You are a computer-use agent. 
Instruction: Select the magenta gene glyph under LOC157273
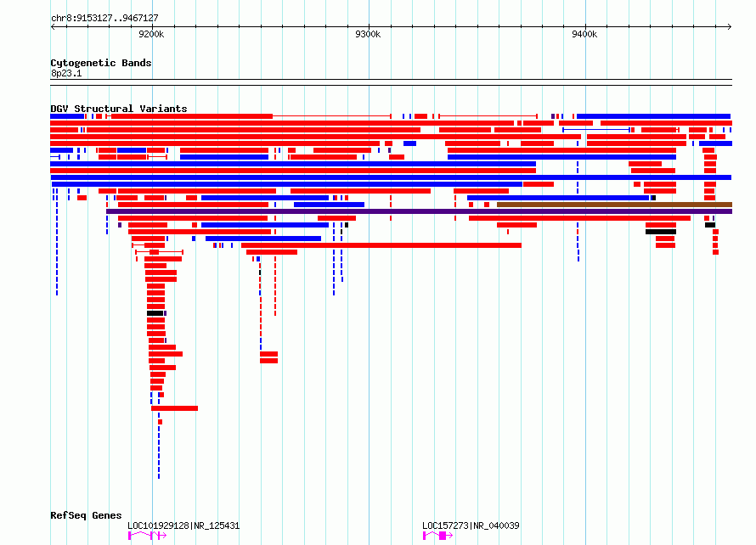437,536
